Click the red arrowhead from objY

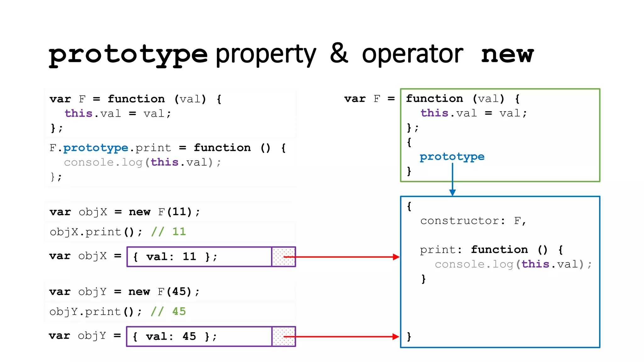click(396, 337)
